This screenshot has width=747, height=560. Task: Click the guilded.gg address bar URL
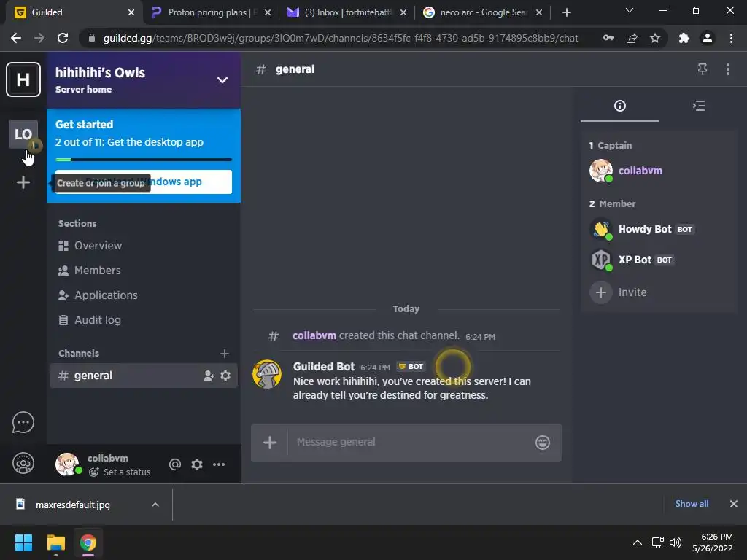(341, 38)
